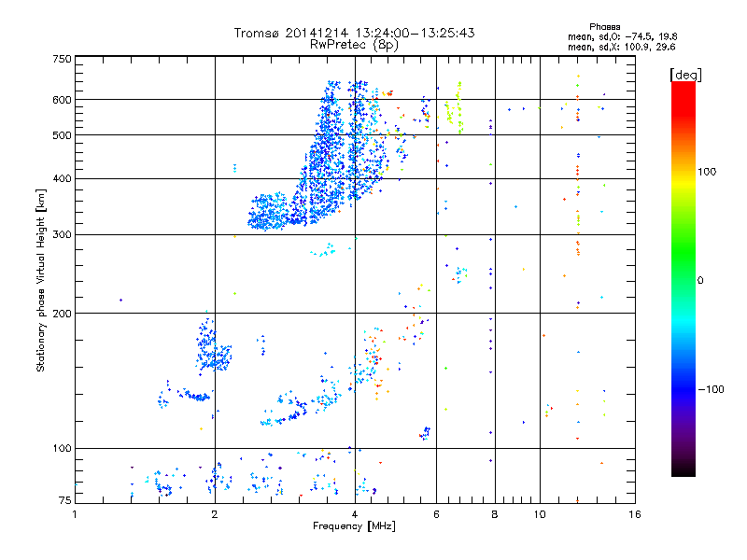The width and height of the screenshot is (747, 560).
Task: Click the 1 frequency axis tick label
Action: (75, 514)
